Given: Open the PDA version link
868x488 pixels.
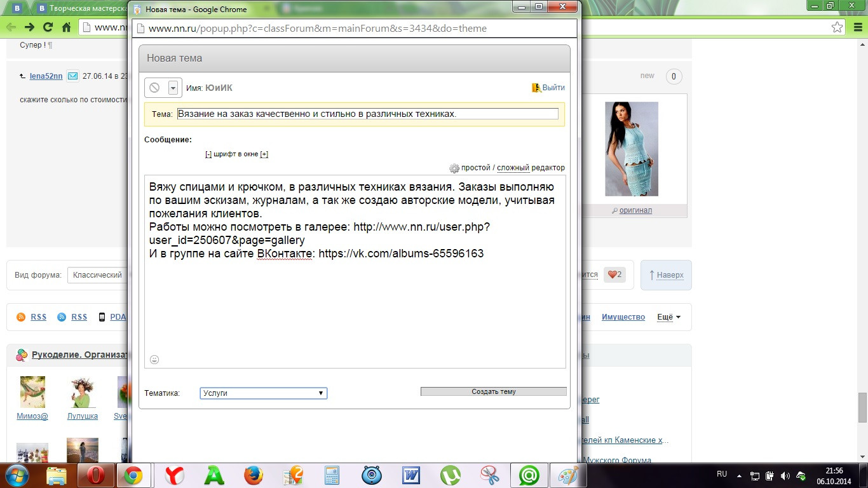Looking at the screenshot, I should (118, 317).
